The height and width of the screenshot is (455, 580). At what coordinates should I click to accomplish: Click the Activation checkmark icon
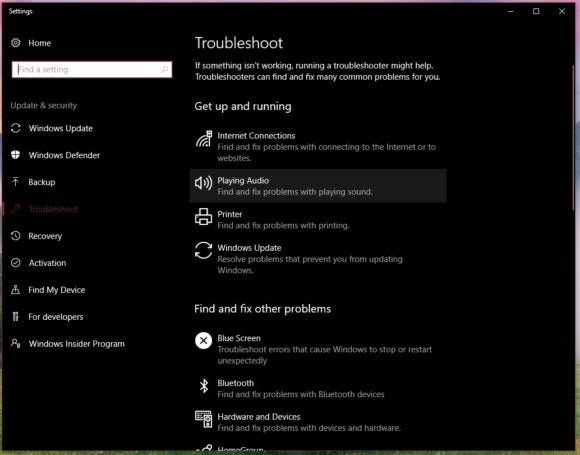[16, 263]
